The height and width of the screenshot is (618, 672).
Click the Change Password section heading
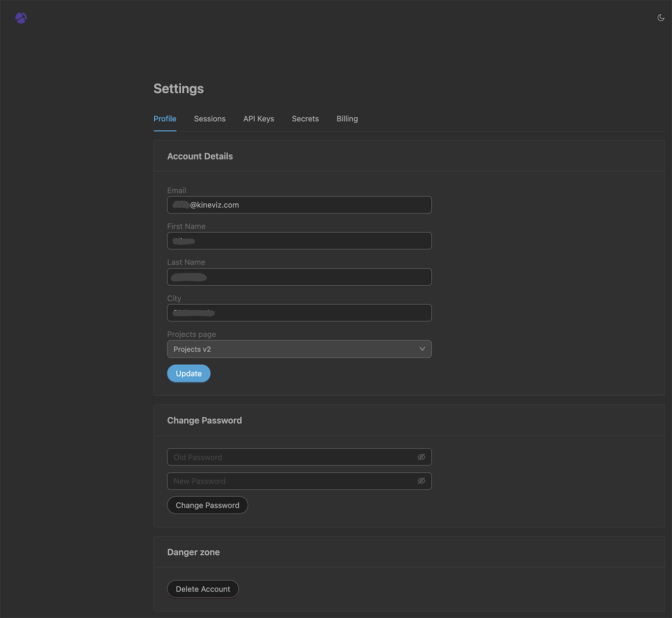205,420
